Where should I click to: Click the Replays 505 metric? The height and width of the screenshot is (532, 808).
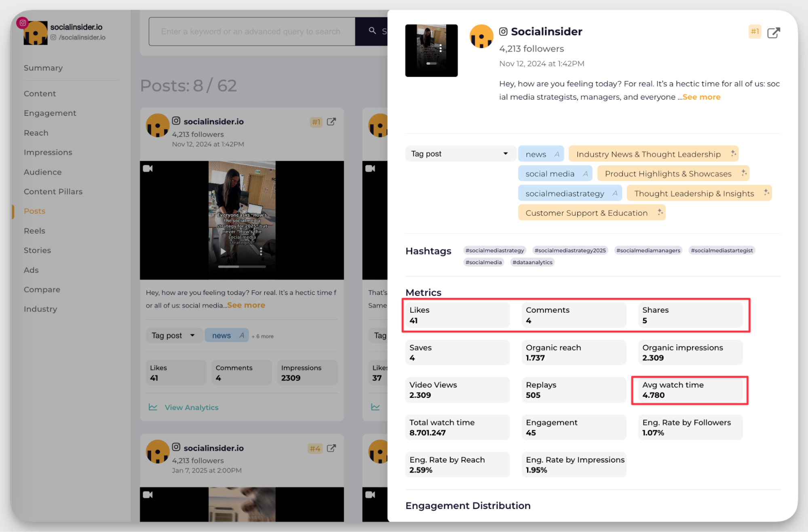574,390
